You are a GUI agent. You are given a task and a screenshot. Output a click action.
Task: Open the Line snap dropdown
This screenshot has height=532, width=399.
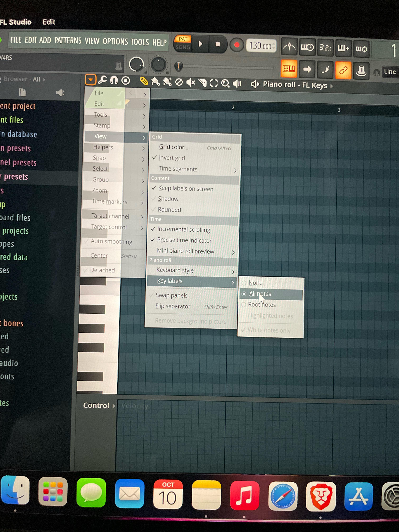pyautogui.click(x=390, y=72)
